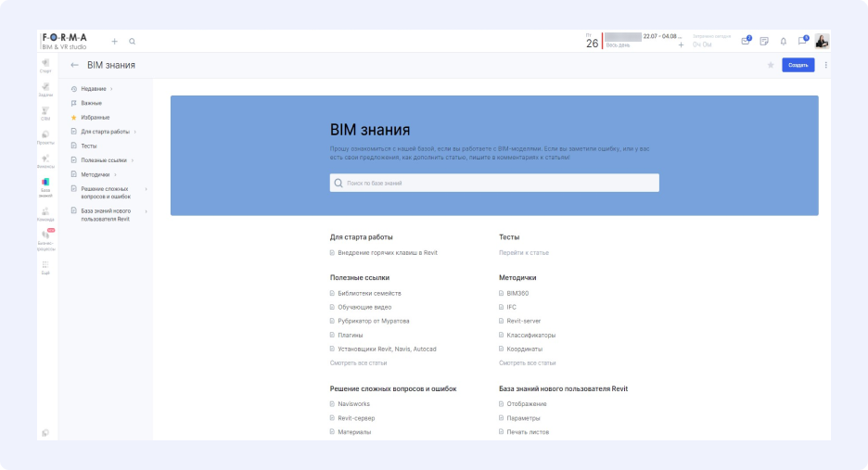This screenshot has height=470, width=868.
Task: Select Избранные in the navigation panel
Action: point(95,118)
